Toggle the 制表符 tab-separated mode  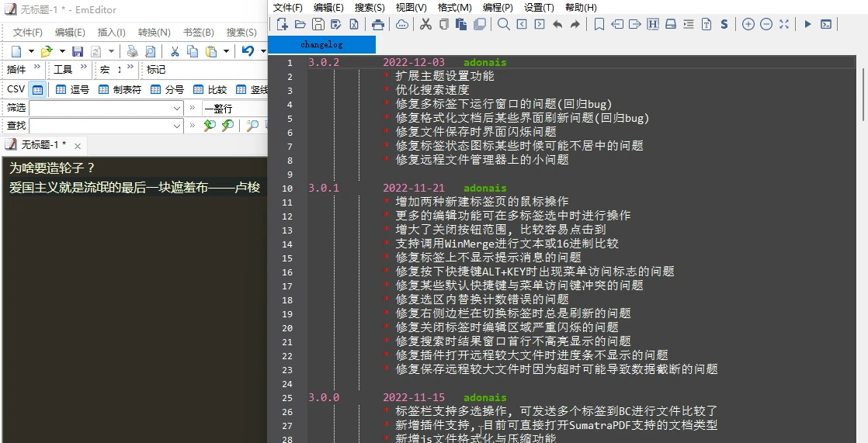[x=119, y=89]
